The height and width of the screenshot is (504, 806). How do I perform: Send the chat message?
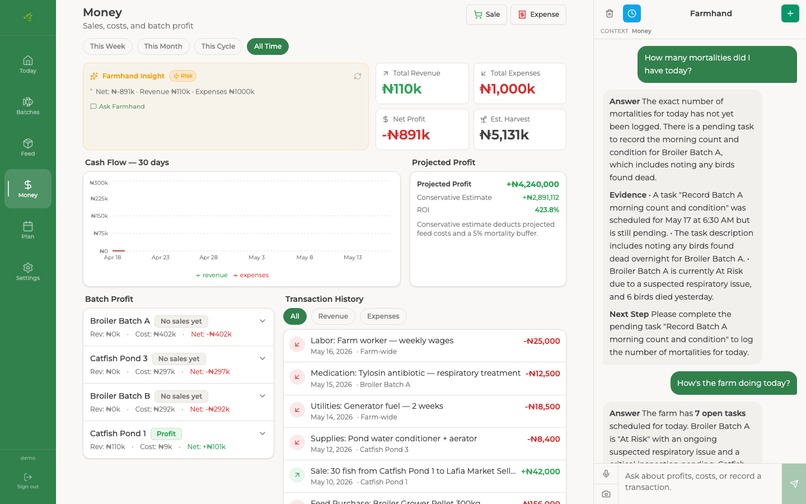tap(794, 483)
